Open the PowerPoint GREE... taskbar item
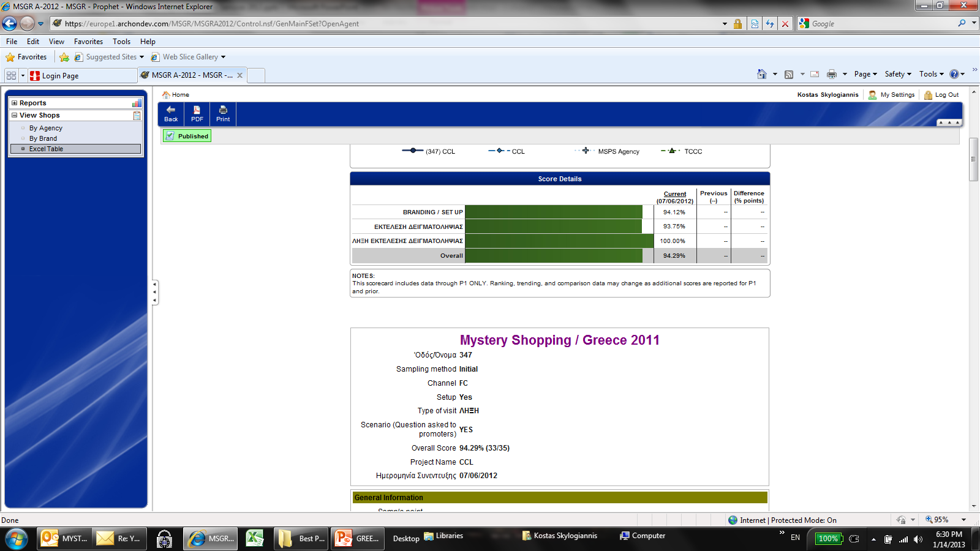The height and width of the screenshot is (551, 980). (358, 538)
